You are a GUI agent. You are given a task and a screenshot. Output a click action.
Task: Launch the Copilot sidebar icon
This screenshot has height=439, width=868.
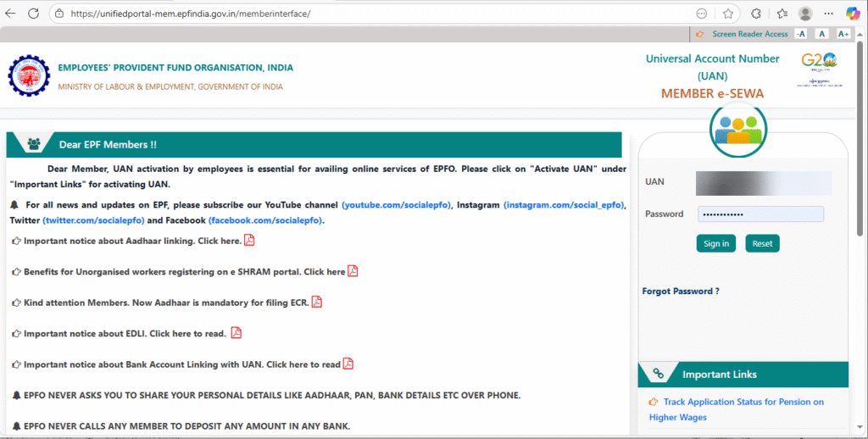pyautogui.click(x=853, y=14)
